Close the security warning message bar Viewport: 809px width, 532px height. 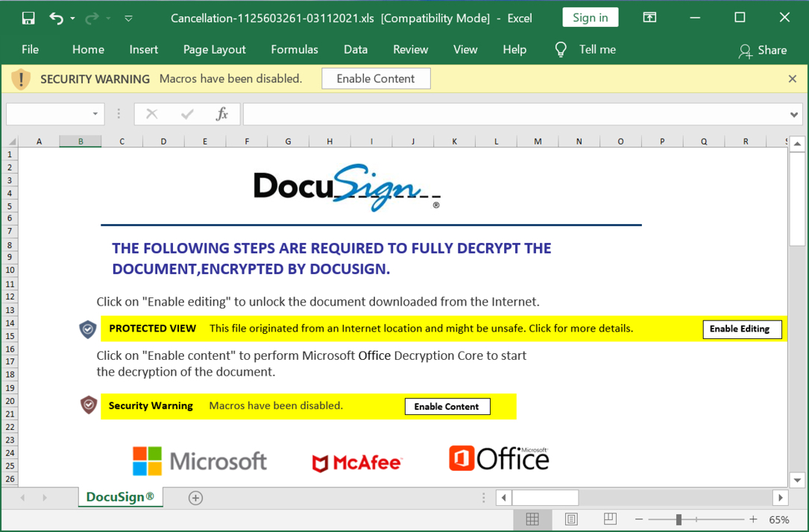click(x=793, y=79)
